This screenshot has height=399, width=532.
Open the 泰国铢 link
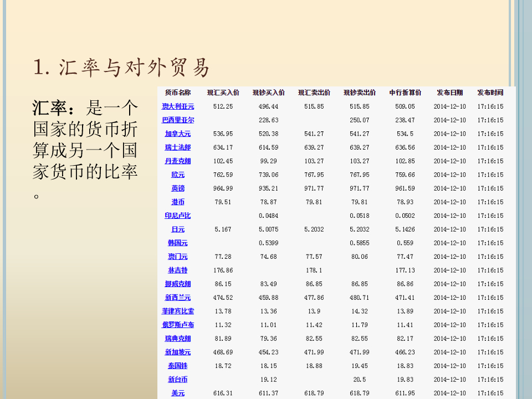[x=178, y=366]
